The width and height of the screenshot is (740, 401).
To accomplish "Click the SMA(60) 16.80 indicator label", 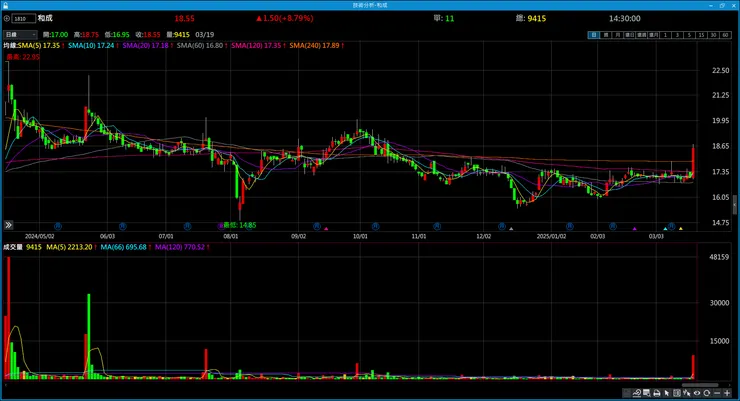I will (x=202, y=45).
